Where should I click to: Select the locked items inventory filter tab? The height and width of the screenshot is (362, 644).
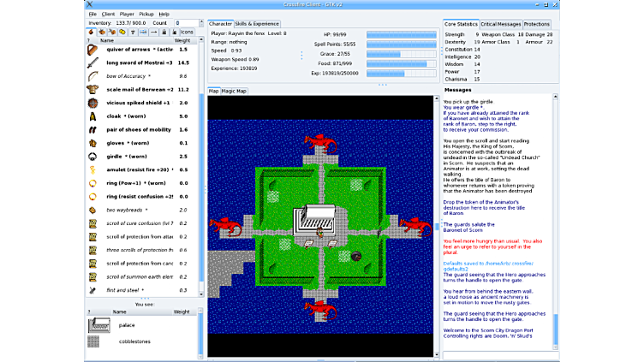point(164,32)
